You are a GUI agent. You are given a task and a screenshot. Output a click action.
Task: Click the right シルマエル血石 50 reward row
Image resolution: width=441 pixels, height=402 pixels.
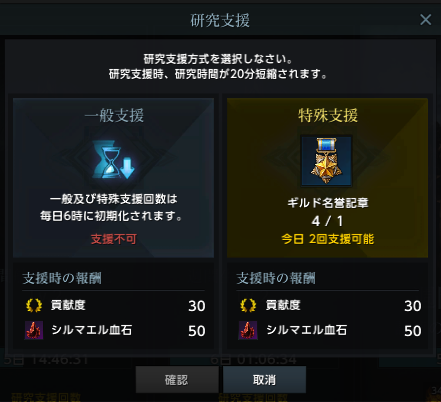(328, 330)
